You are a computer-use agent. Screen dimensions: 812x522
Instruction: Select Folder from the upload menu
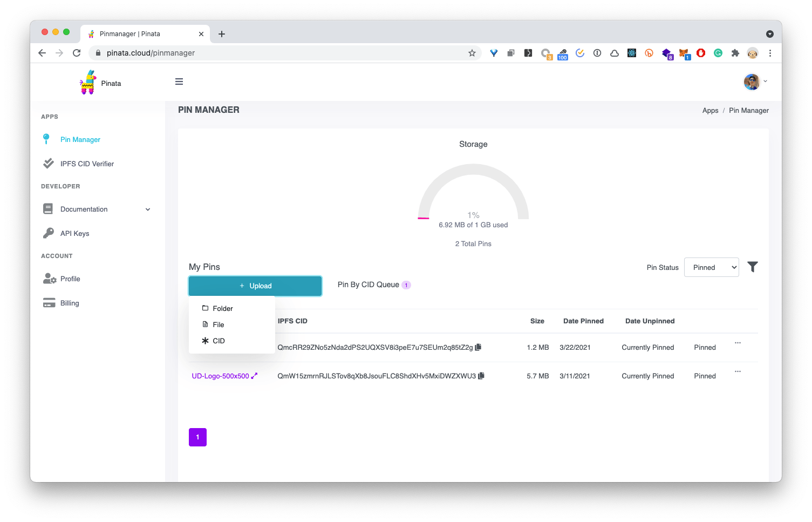[x=222, y=309]
